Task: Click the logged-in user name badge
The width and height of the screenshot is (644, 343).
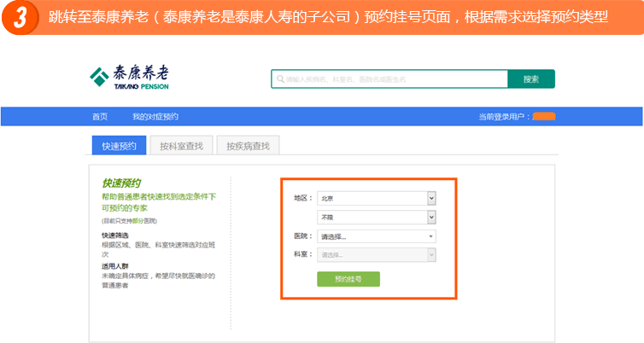Action: point(544,117)
